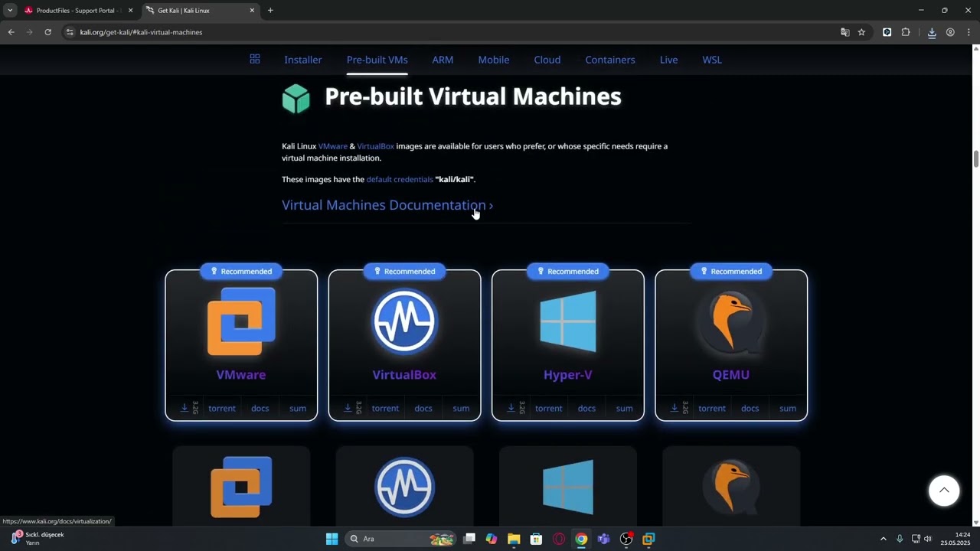This screenshot has width=980, height=551.
Task: Select the Pre-built VMs tab
Action: point(377,60)
